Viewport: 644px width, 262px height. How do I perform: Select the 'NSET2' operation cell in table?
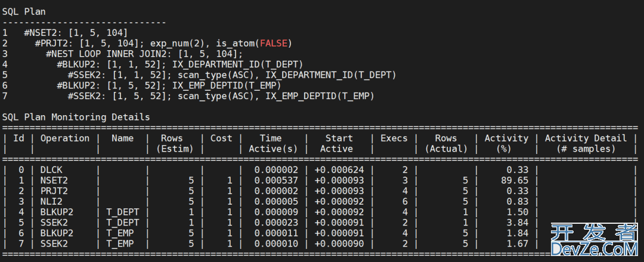click(54, 180)
